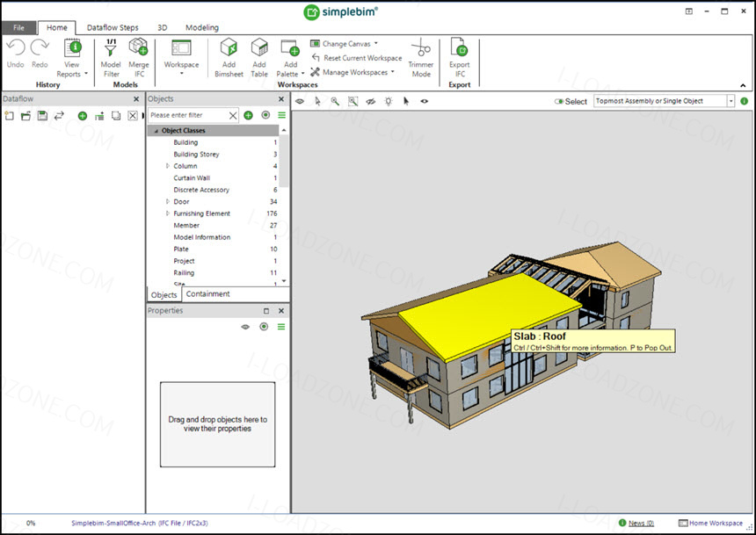This screenshot has width=756, height=535.
Task: Switch to the Containment tab
Action: tap(207, 294)
